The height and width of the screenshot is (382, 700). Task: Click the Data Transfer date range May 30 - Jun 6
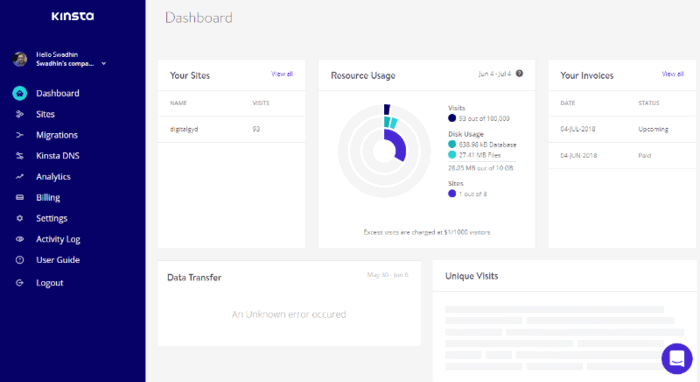click(x=388, y=275)
